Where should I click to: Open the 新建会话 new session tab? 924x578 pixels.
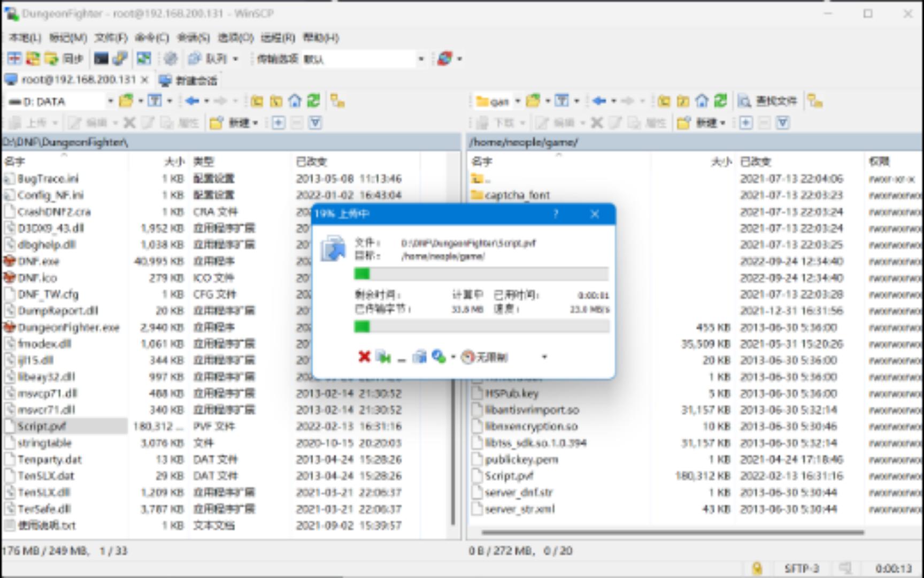pyautogui.click(x=189, y=81)
